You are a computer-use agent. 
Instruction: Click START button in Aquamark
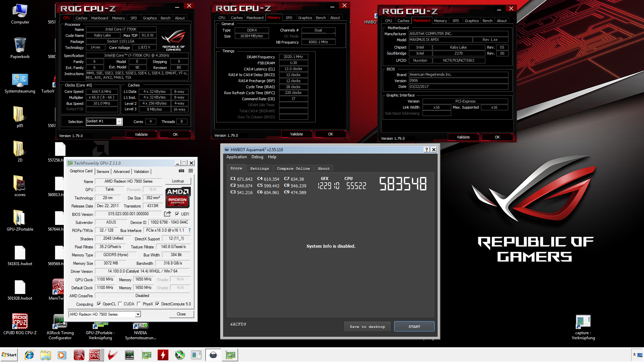click(x=414, y=326)
